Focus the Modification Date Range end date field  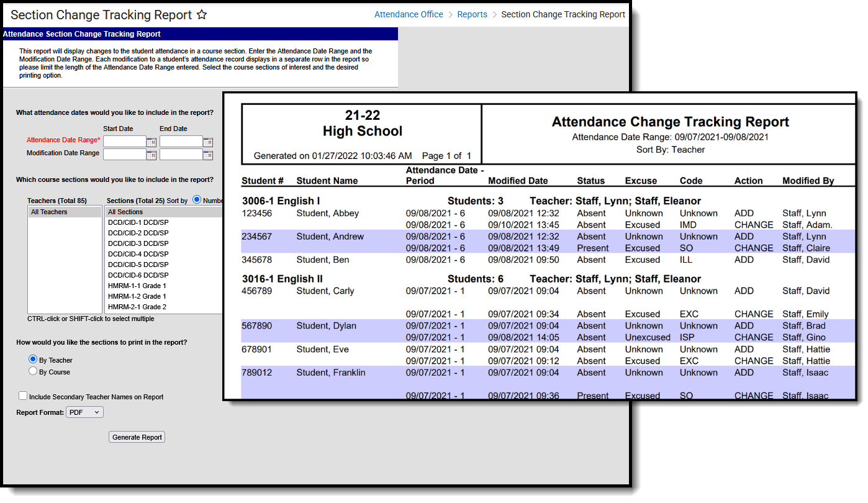tap(181, 155)
